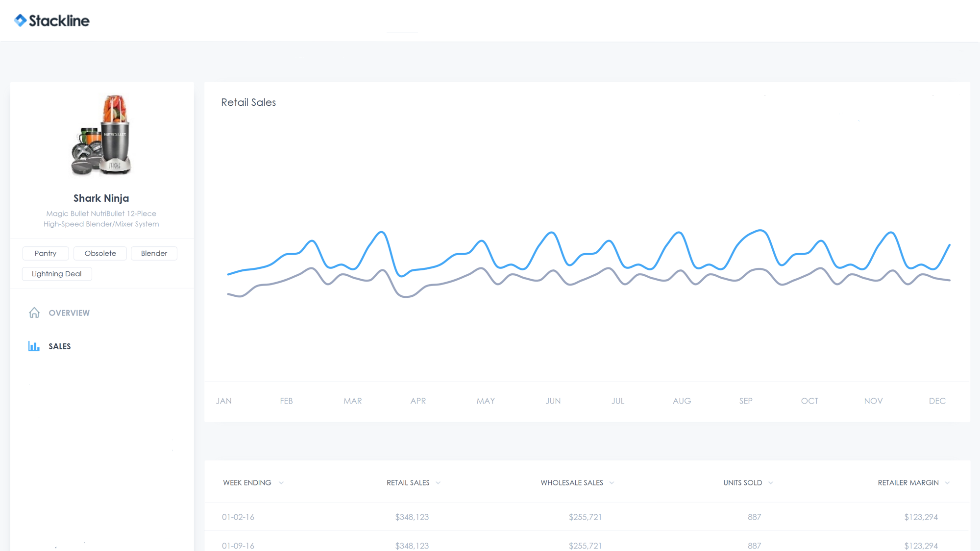Click the Obsolete tag
The image size is (980, 551).
[100, 253]
